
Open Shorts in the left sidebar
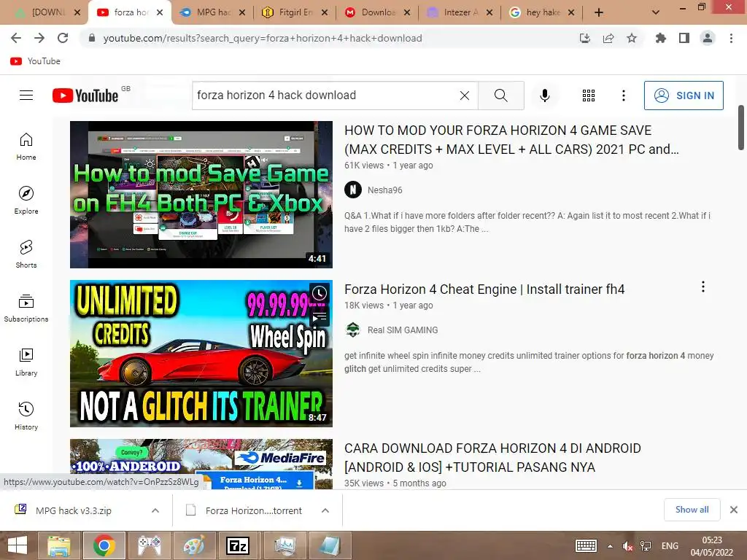click(26, 254)
